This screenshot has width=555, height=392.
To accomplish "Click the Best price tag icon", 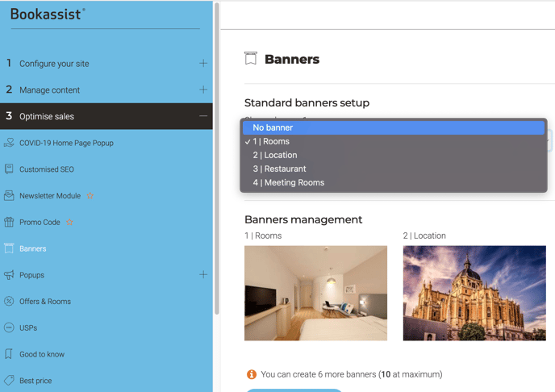I will [9, 381].
